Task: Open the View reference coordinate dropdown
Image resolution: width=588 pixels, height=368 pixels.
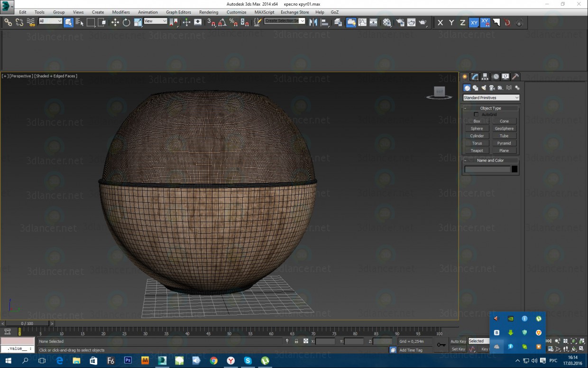Action: 156,21
